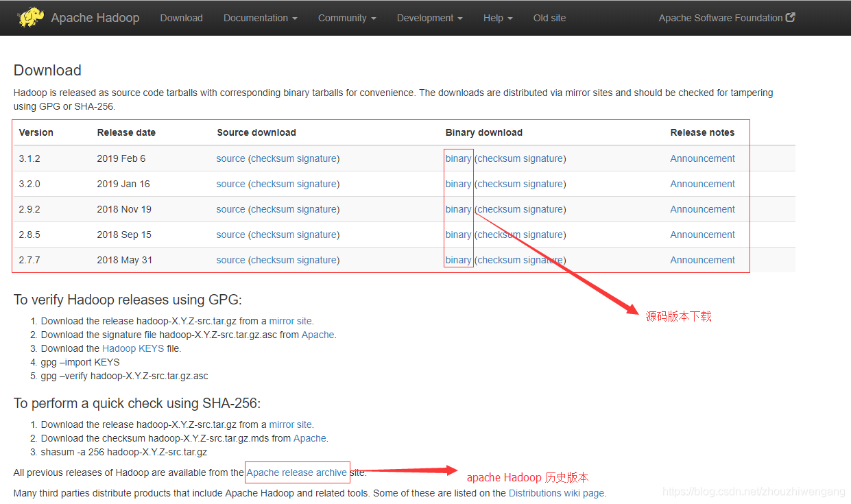Click the Release notes column header
The image size is (851, 504).
pyautogui.click(x=702, y=132)
